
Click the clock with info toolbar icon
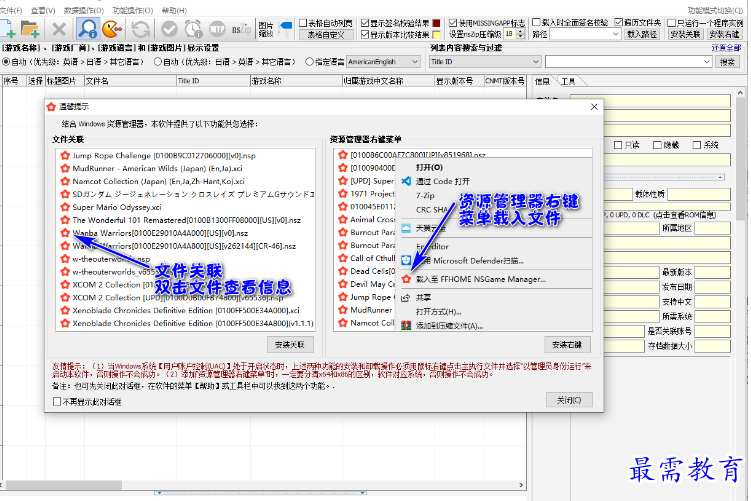(x=193, y=29)
